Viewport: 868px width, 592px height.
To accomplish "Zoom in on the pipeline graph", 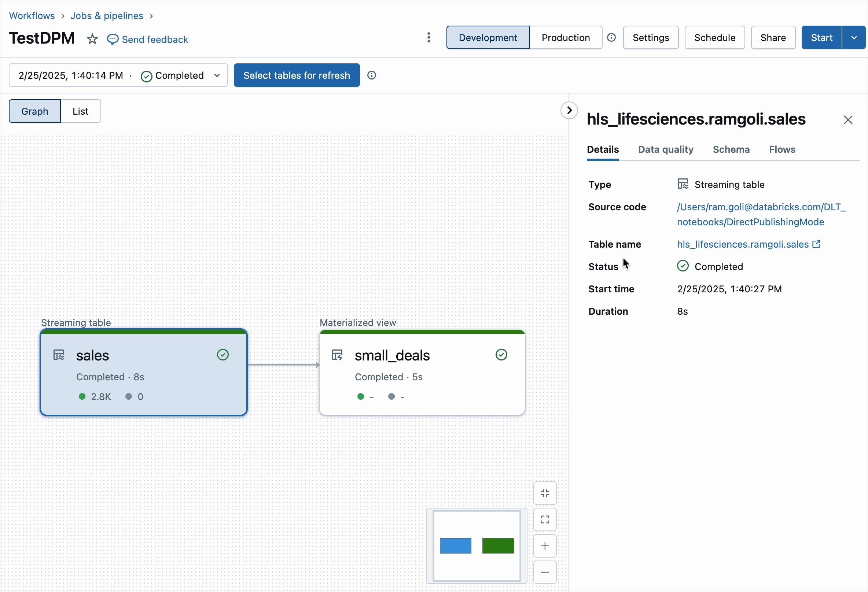I will click(545, 546).
